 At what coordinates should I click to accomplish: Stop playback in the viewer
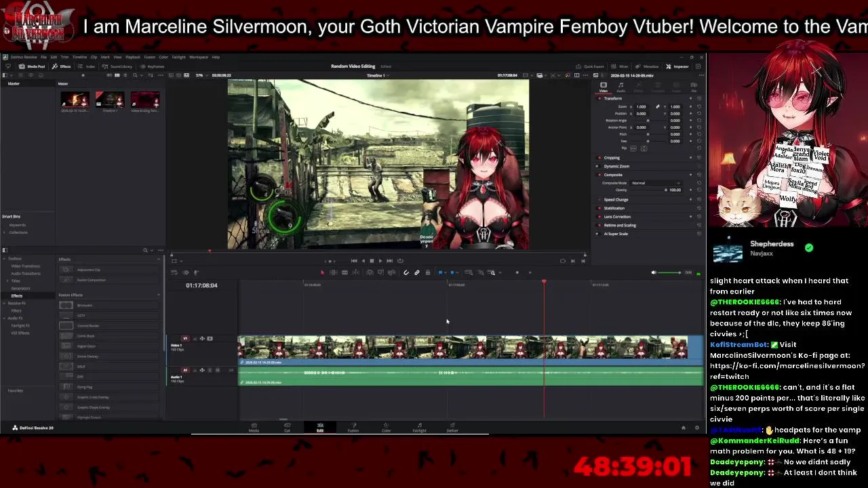click(371, 261)
